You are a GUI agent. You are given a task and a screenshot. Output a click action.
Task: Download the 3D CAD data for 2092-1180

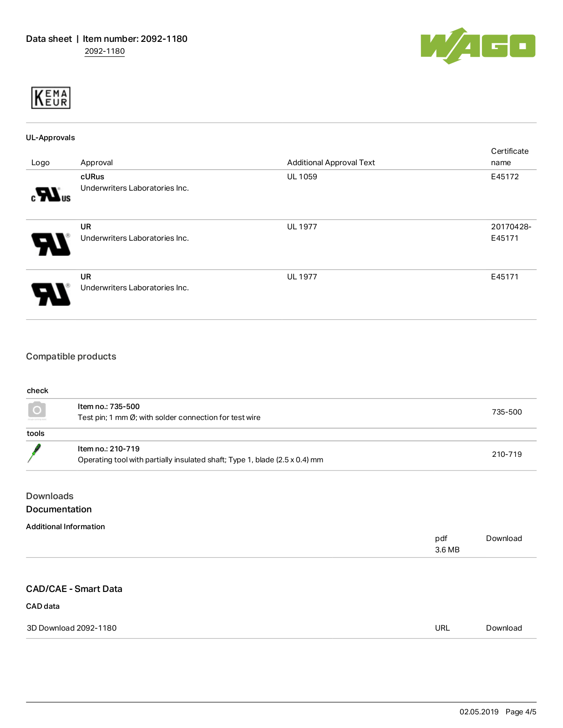504,628
